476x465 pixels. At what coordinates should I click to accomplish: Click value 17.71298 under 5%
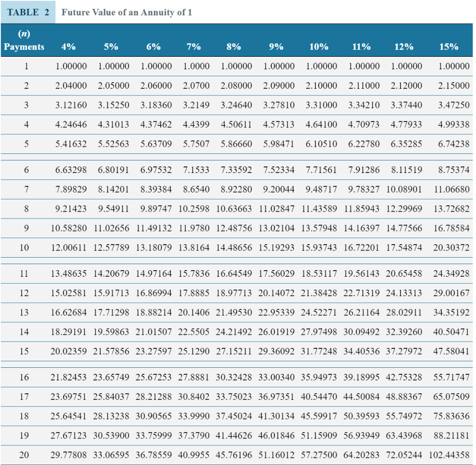pyautogui.click(x=111, y=312)
